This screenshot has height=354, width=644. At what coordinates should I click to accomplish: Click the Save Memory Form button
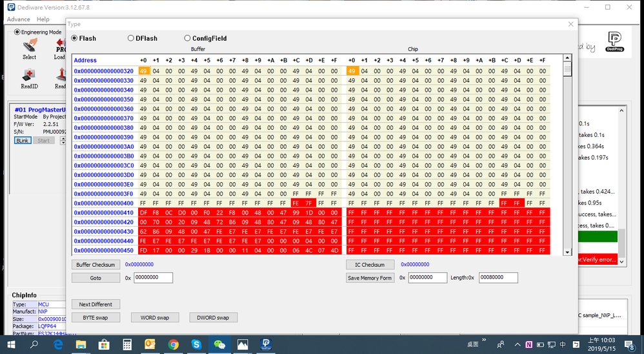370,278
